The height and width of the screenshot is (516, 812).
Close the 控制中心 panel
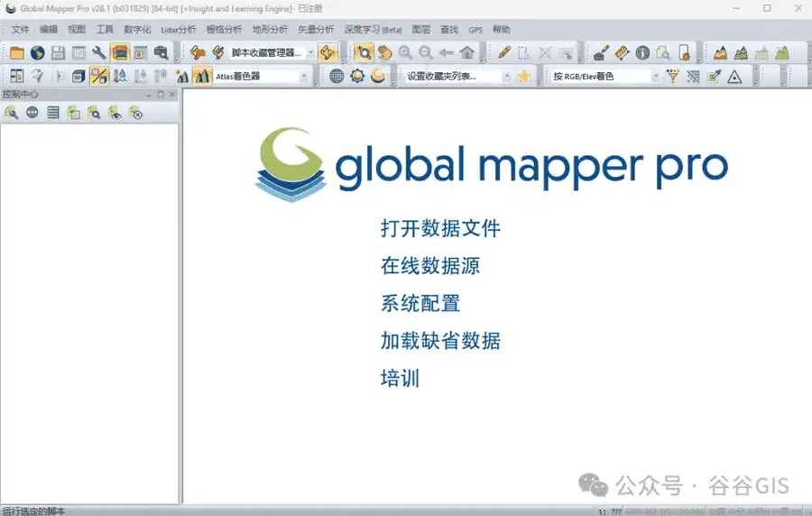point(172,94)
